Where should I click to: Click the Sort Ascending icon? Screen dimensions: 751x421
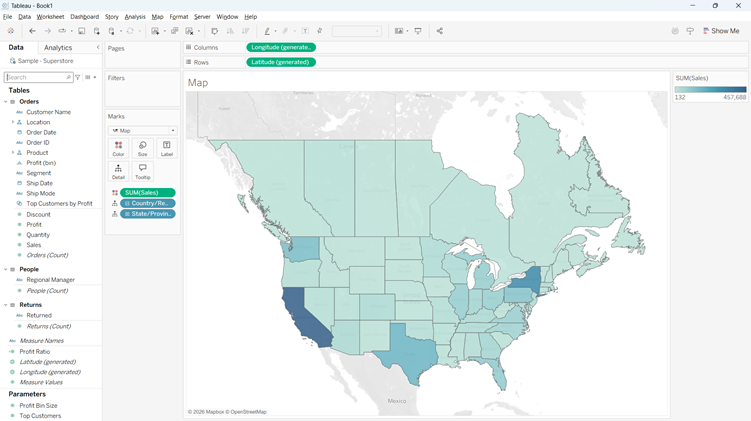(230, 31)
